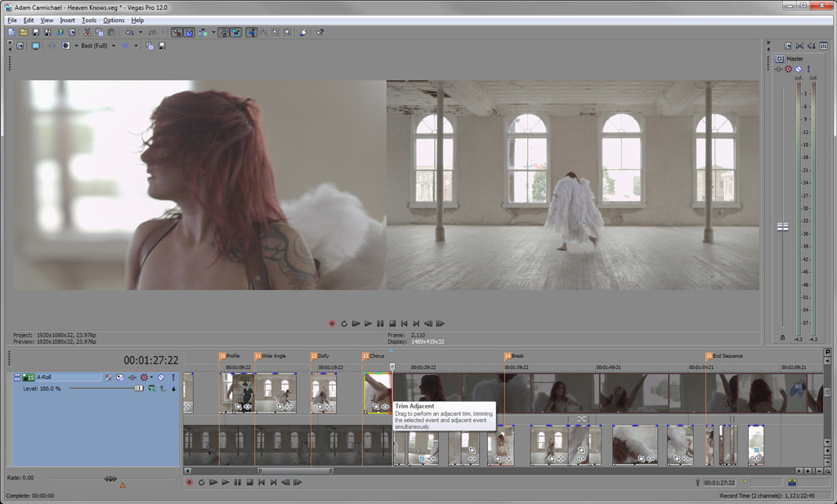Image resolution: width=837 pixels, height=504 pixels.
Task: Open the Tools menu
Action: (88, 20)
